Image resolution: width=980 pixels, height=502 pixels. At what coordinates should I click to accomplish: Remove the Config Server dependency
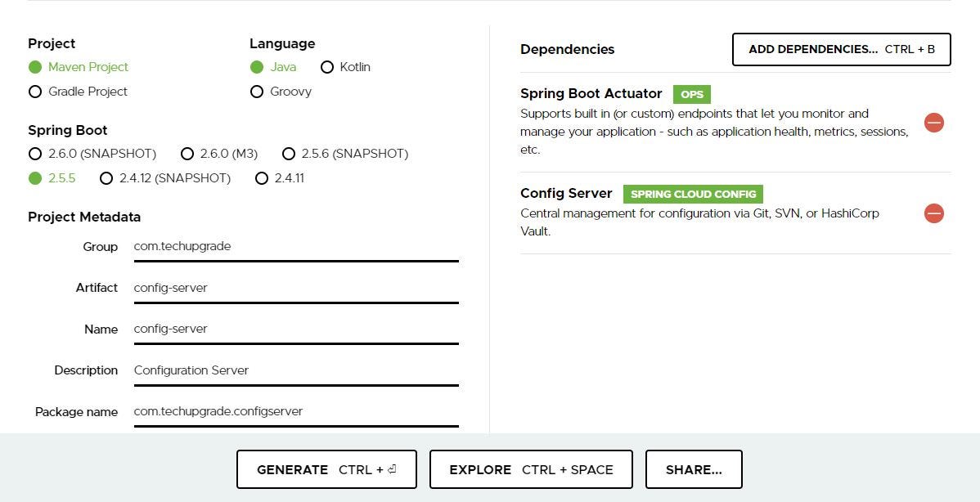pos(933,213)
